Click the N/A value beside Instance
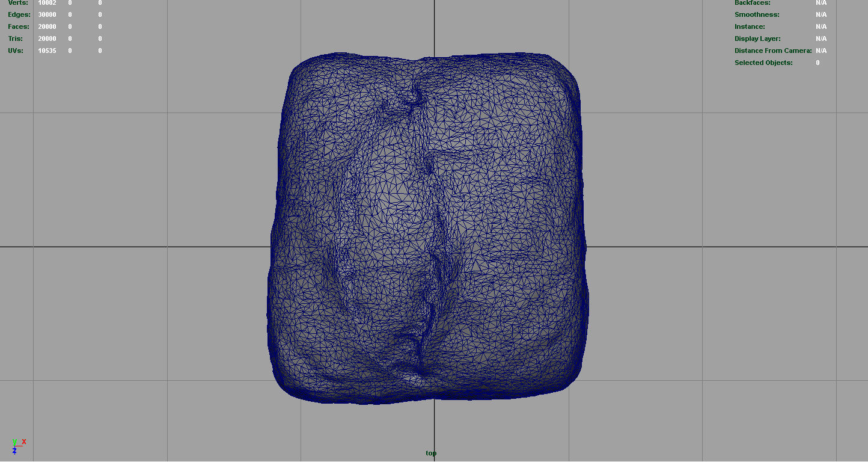This screenshot has height=462, width=868. (821, 26)
